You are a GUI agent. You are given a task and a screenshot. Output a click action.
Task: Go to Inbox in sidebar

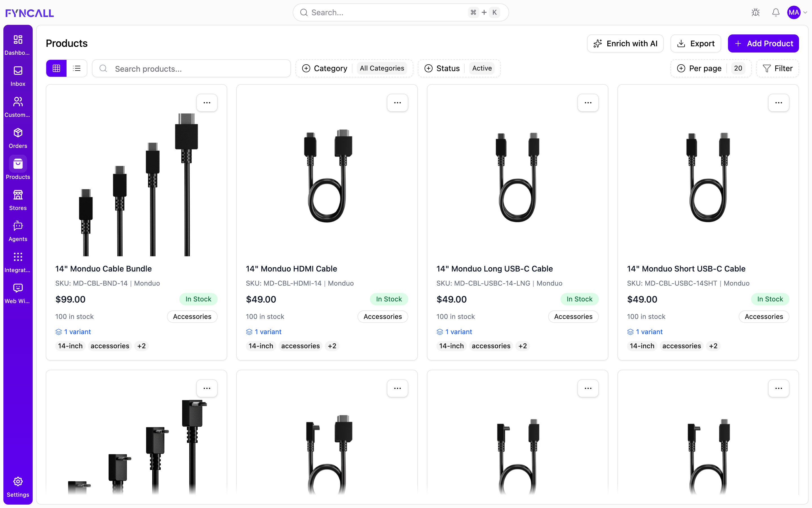[18, 76]
